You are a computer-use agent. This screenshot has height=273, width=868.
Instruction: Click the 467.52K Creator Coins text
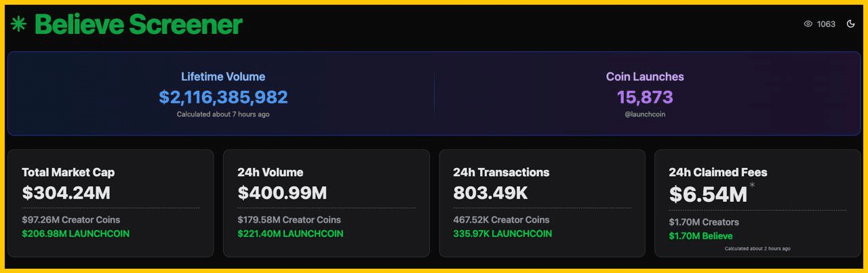501,219
